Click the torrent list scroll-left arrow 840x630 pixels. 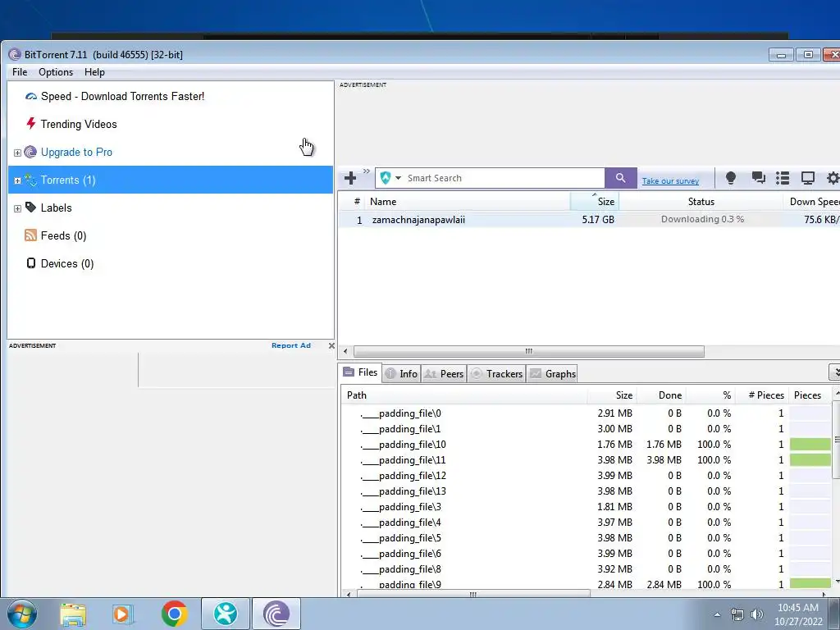[x=345, y=351]
